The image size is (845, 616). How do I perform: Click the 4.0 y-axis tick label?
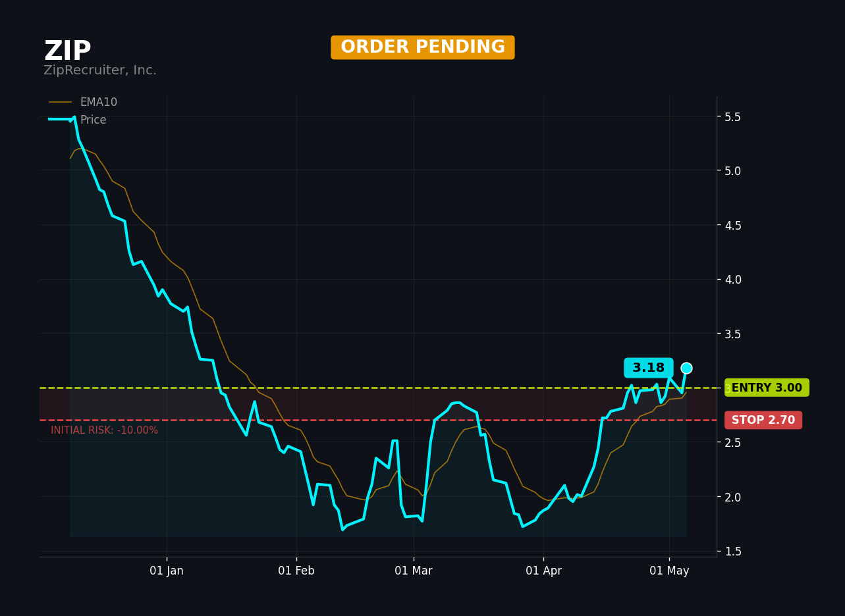click(733, 279)
